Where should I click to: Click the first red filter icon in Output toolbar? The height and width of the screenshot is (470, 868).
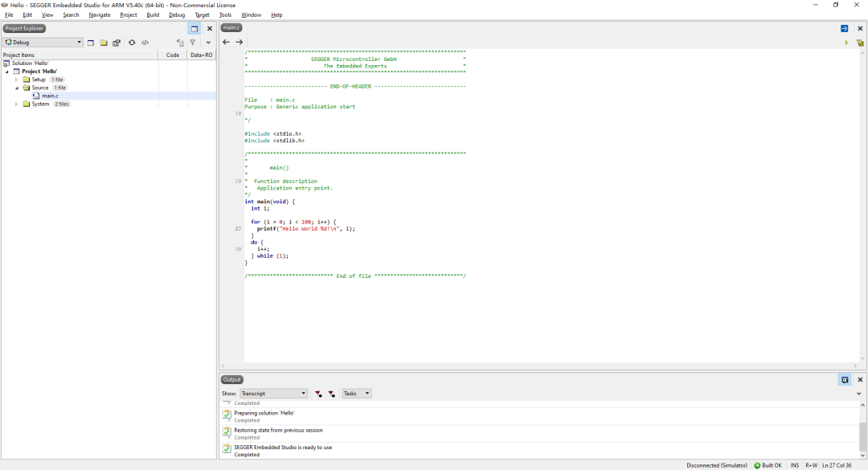[318, 394]
